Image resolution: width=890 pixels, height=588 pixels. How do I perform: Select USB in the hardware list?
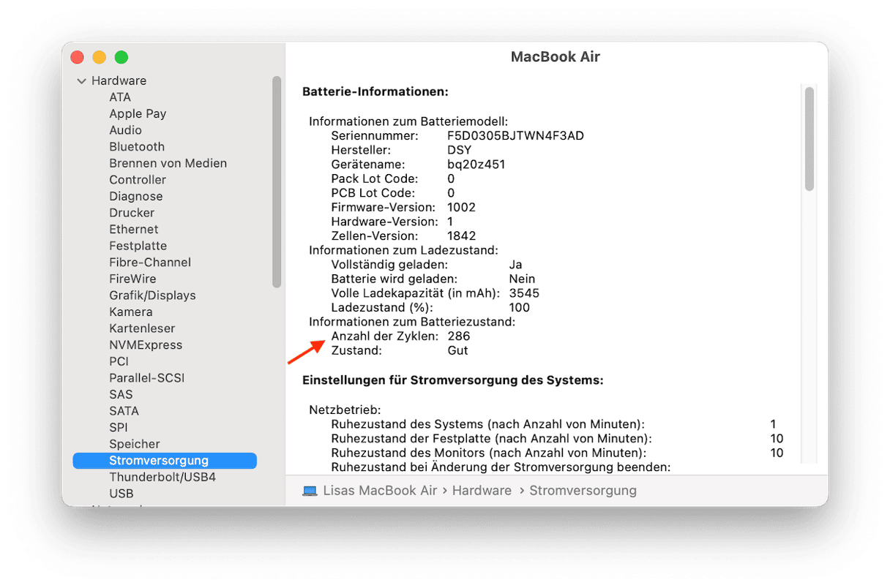(x=121, y=494)
